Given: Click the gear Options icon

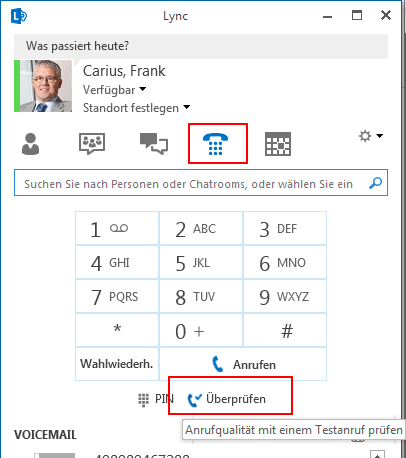Looking at the screenshot, I should 365,136.
